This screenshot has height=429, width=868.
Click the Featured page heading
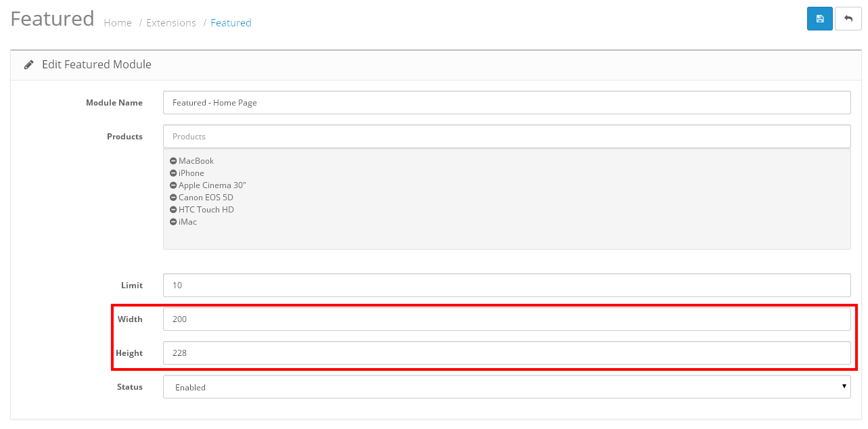pyautogui.click(x=52, y=19)
